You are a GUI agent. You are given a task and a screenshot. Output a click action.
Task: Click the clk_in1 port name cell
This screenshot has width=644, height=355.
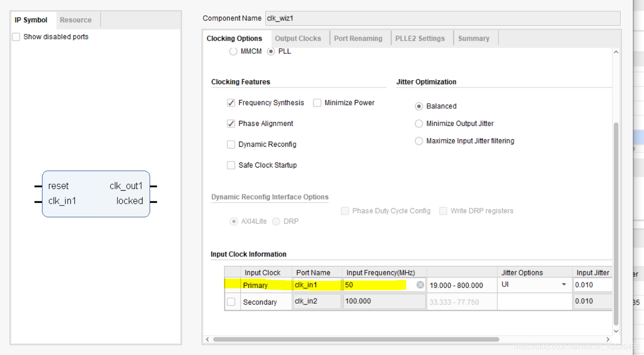[x=317, y=285]
